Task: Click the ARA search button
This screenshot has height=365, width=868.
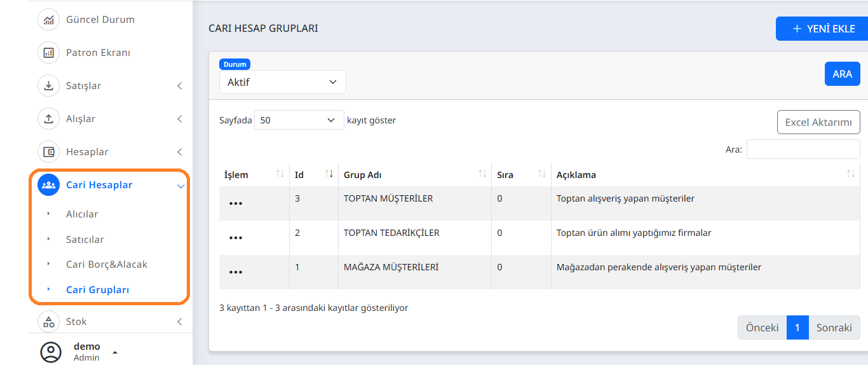Action: click(x=842, y=74)
